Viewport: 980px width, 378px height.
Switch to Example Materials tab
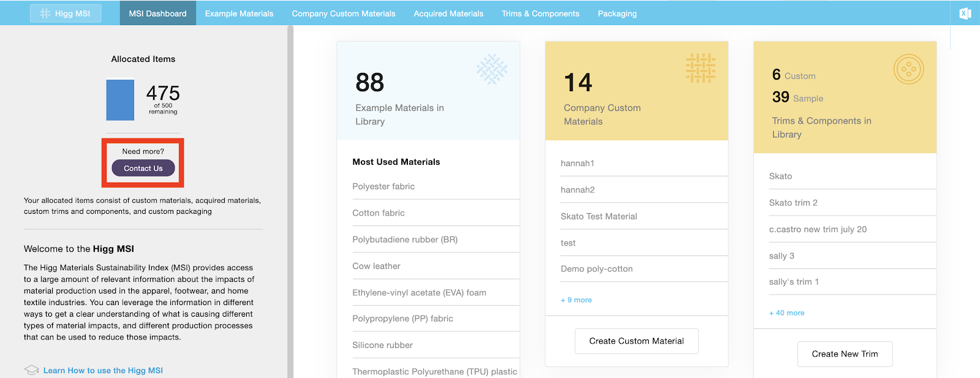(239, 13)
